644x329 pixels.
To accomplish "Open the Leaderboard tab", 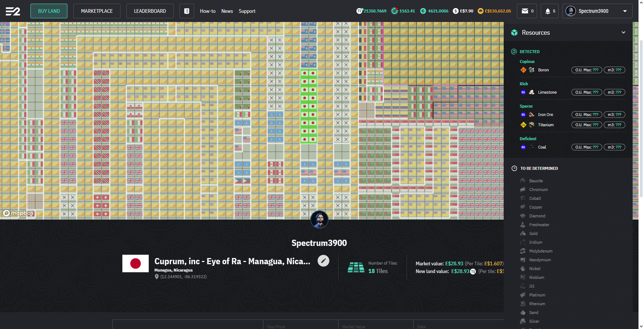I will pyautogui.click(x=150, y=11).
